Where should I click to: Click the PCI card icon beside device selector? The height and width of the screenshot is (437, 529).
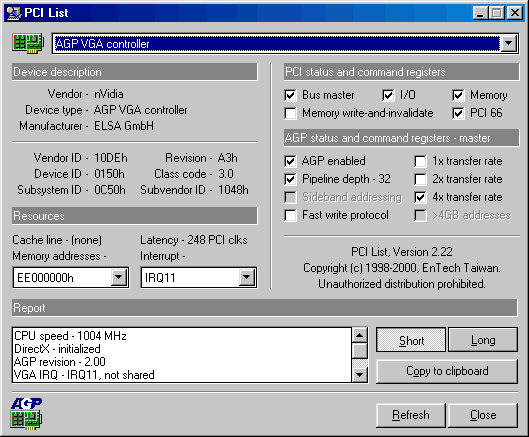point(28,43)
